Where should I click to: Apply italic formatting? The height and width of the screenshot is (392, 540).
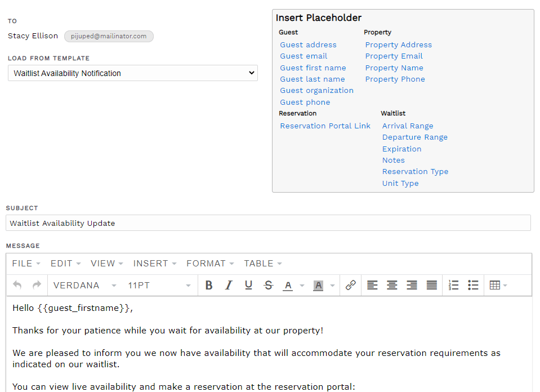229,285
